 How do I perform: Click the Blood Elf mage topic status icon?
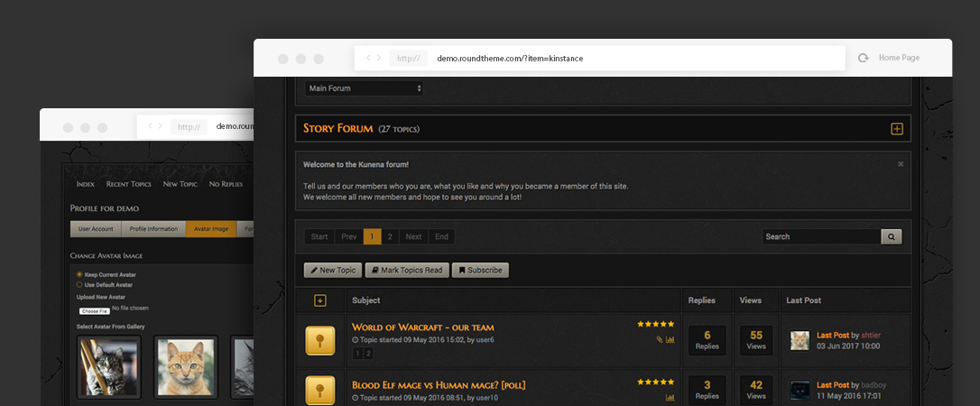[x=320, y=391]
